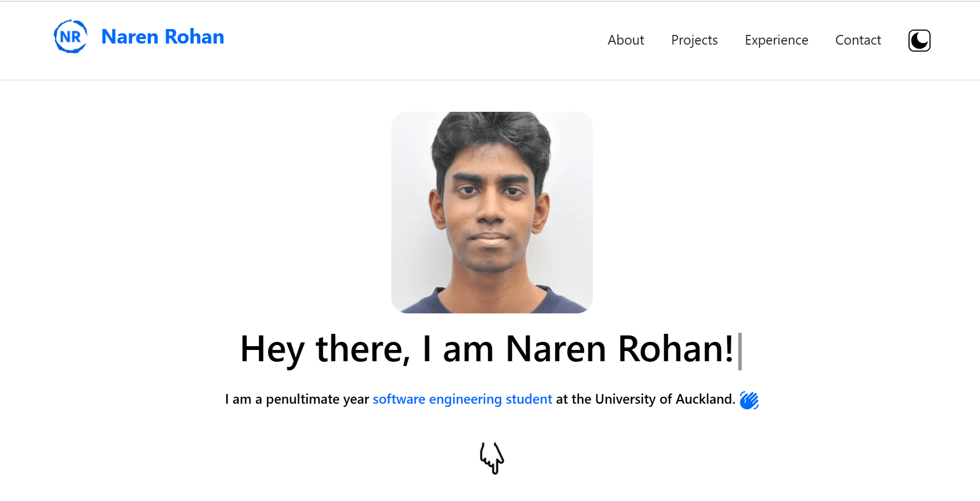Click the blue 'software engineering student' text
Screen dimensions: 980x501
point(462,399)
